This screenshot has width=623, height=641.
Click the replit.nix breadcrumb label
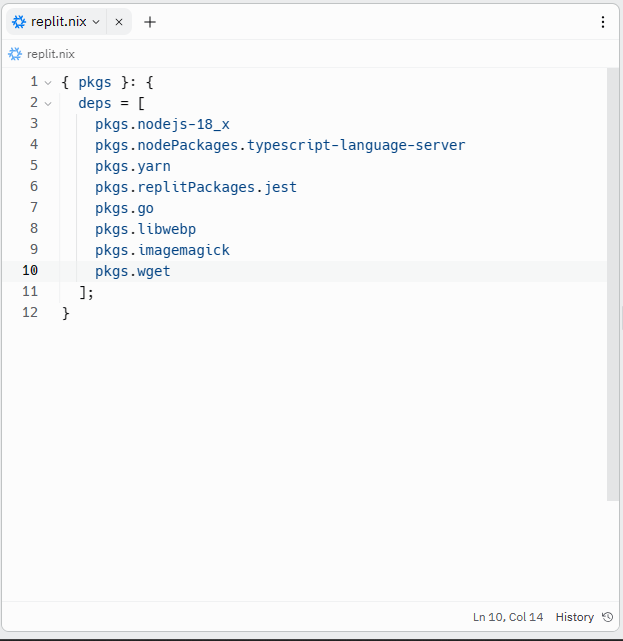[x=51, y=54]
